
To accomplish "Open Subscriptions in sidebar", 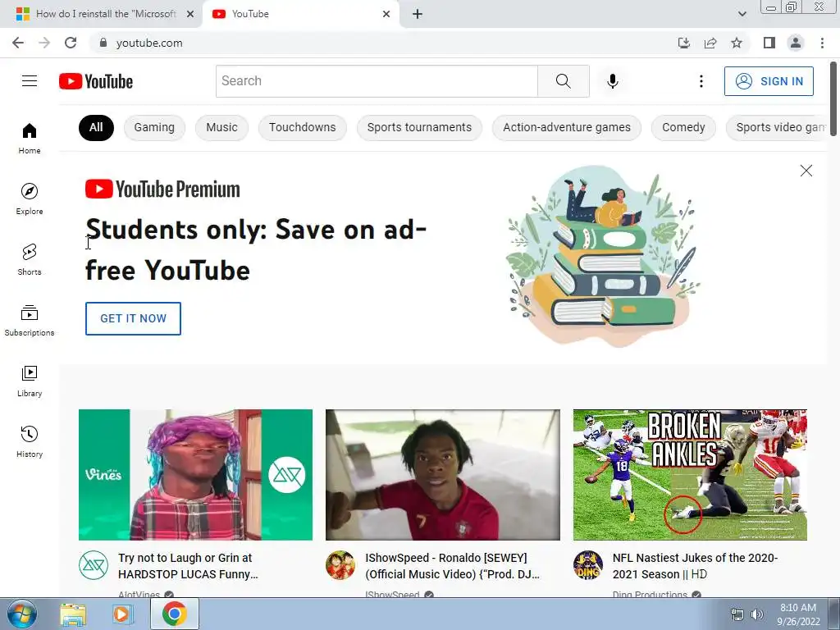I will [30, 321].
